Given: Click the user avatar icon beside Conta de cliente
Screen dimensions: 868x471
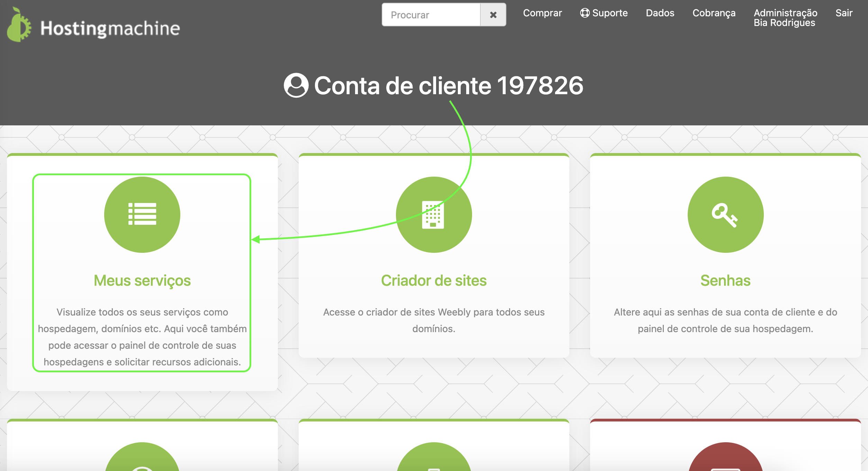Looking at the screenshot, I should 296,85.
